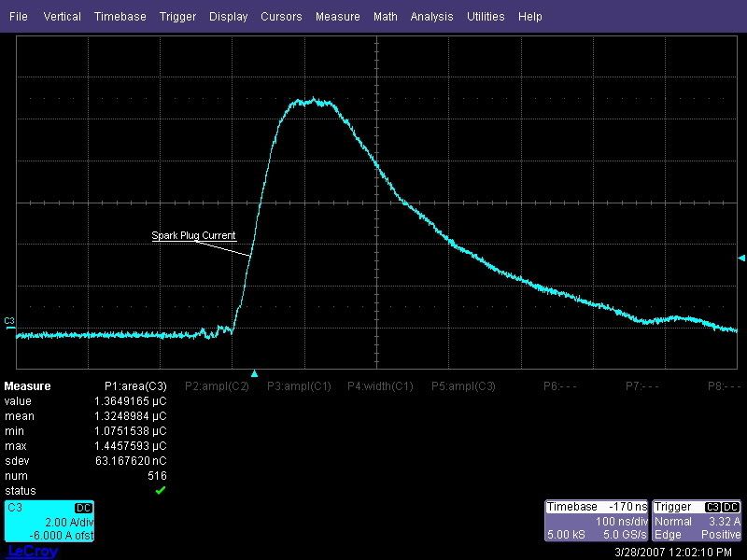Click the trigger level arrow at right grid edge
747x560 pixels.
(x=741, y=258)
